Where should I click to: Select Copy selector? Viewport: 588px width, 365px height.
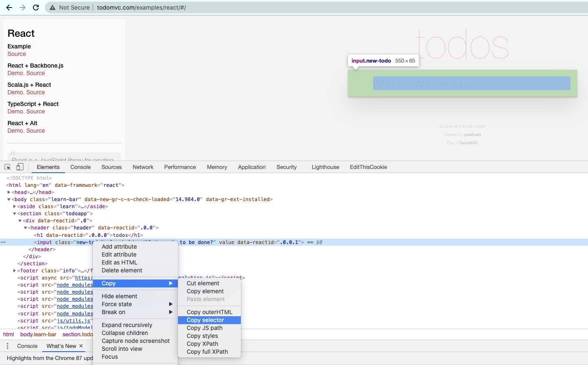tap(209, 320)
